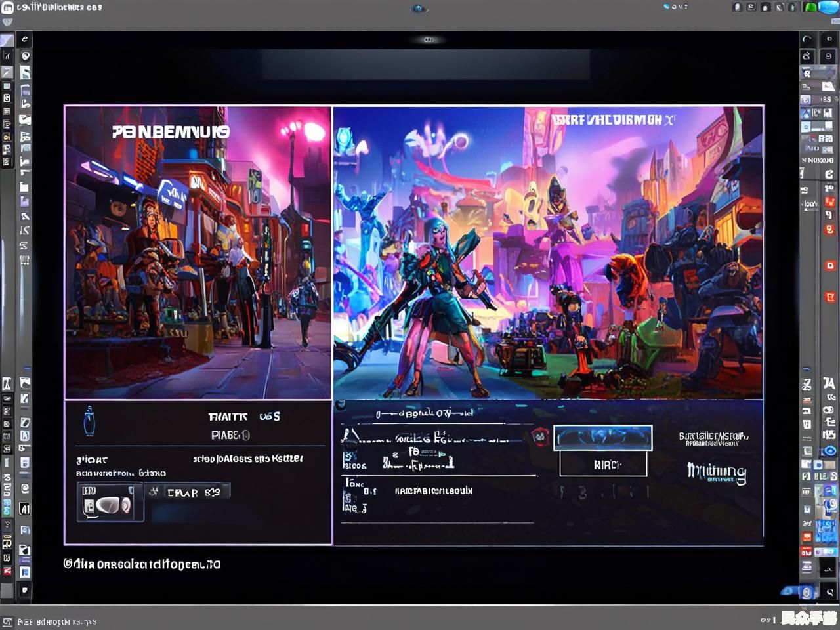This screenshot has height=630, width=840.
Task: Click the highlighted blue button above RIRC
Action: tap(602, 438)
